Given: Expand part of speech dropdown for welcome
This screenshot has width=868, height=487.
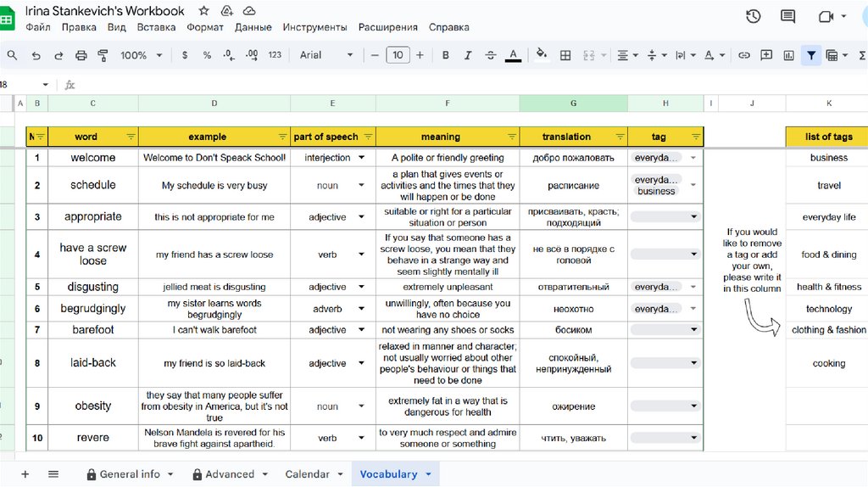Looking at the screenshot, I should (x=362, y=158).
